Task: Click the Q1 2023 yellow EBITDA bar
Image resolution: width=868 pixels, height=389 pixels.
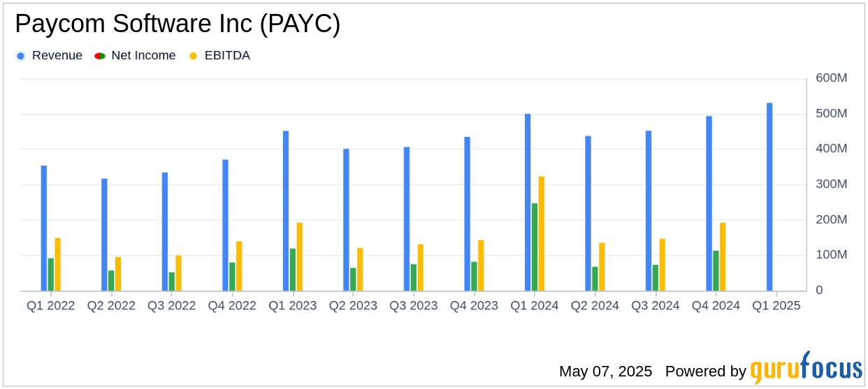Action: click(x=300, y=257)
